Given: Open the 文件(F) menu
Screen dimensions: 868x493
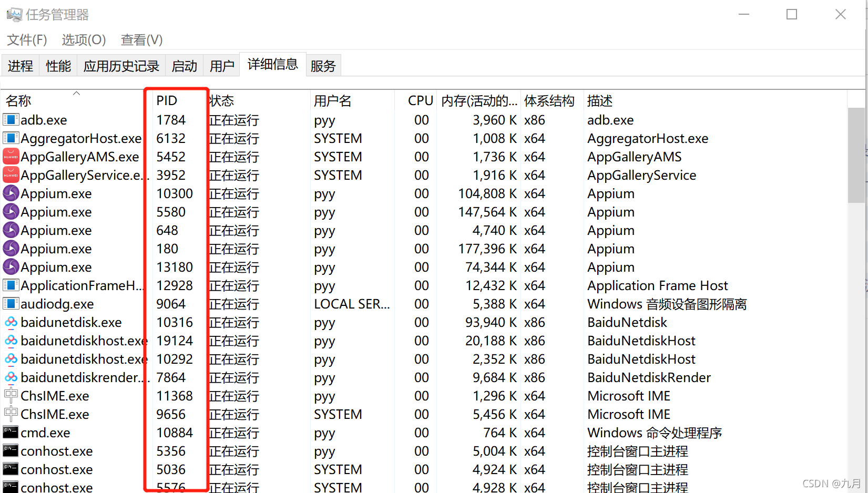Looking at the screenshot, I should tap(27, 40).
